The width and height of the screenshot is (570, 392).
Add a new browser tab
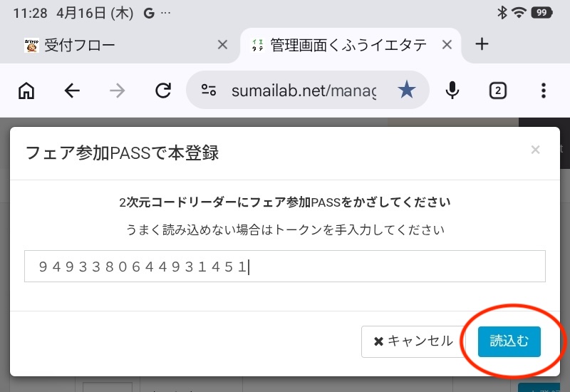(482, 44)
